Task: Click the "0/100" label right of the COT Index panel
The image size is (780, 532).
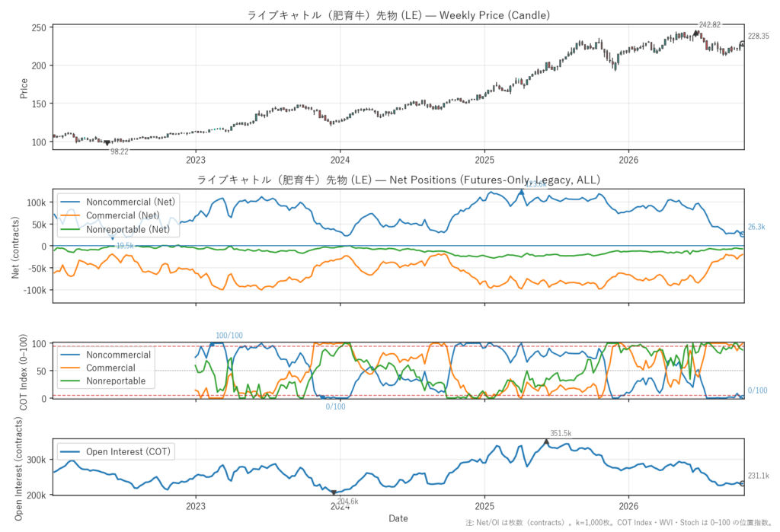Action: pos(758,390)
